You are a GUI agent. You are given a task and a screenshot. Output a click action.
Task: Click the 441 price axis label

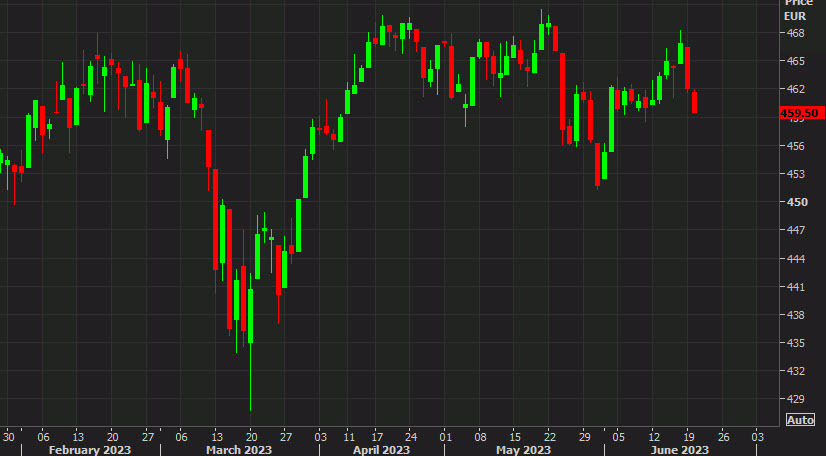pos(795,287)
